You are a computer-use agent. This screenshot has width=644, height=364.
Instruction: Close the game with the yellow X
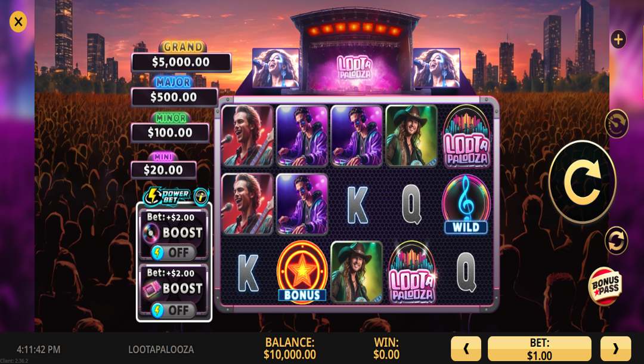tap(18, 21)
